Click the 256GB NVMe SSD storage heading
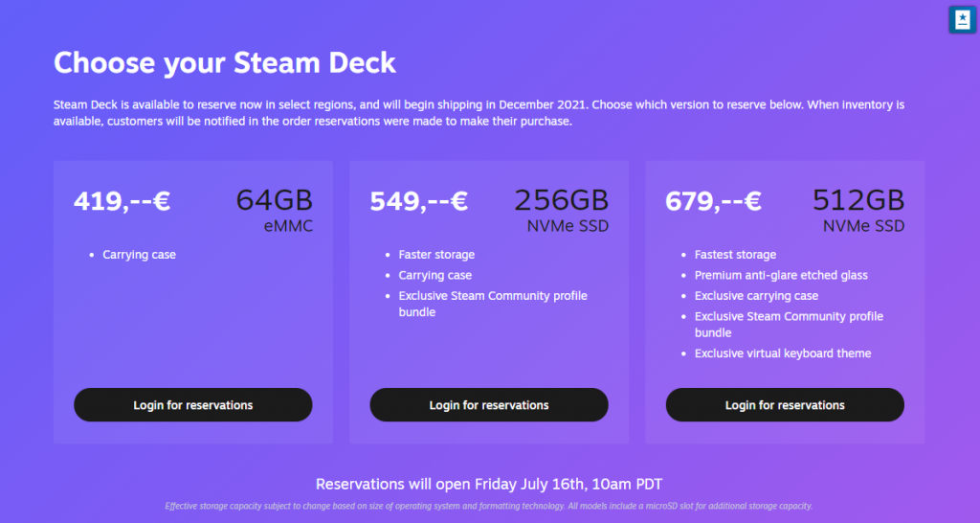The height and width of the screenshot is (523, 980). (561, 210)
